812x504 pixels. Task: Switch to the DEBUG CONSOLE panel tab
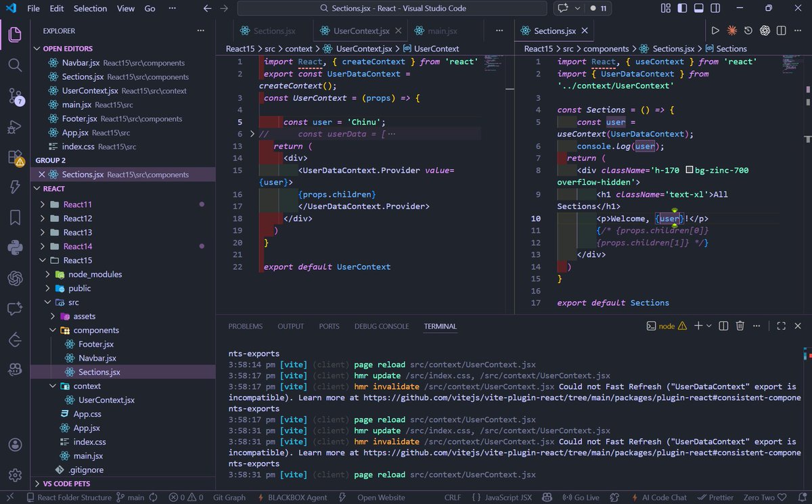pos(382,326)
